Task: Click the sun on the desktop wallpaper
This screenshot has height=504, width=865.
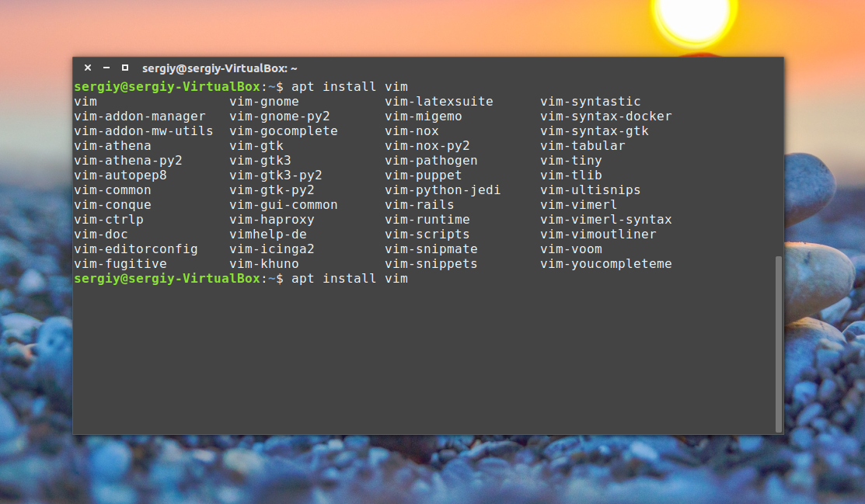Action: click(x=693, y=19)
